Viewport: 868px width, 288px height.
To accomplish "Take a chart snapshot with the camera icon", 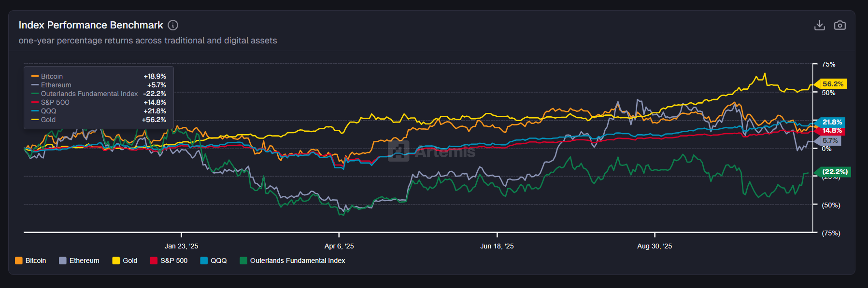I will tap(840, 25).
